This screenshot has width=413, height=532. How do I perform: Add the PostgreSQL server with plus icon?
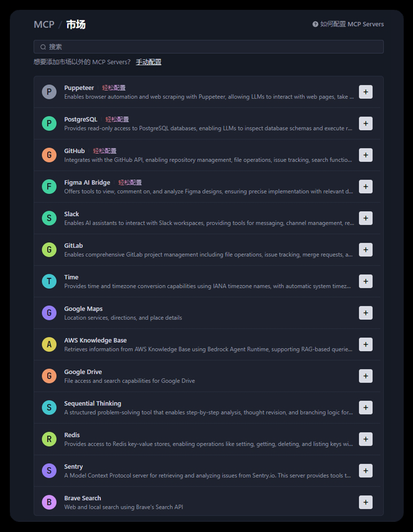click(x=366, y=123)
